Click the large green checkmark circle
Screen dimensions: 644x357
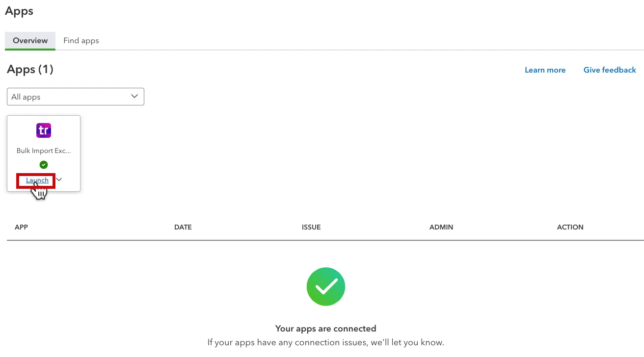click(x=326, y=286)
